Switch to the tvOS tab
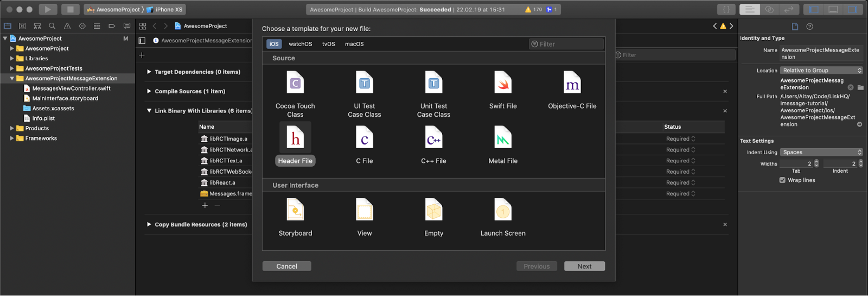868x296 pixels. [328, 44]
